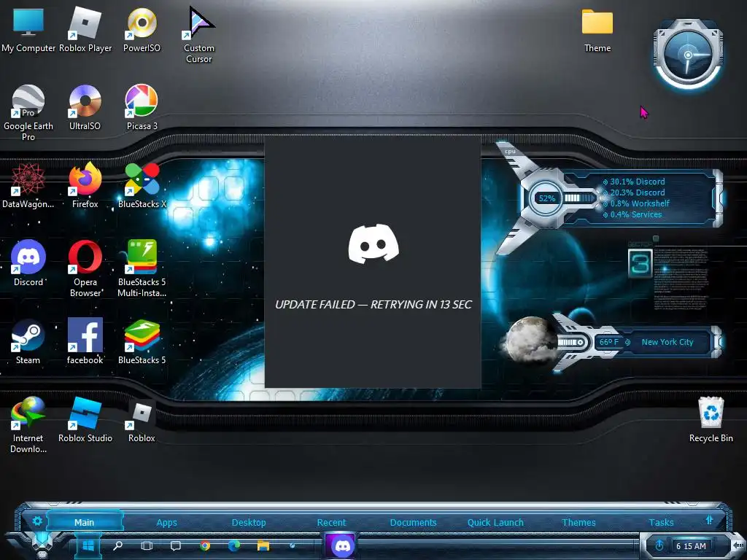Click New York City weather label
This screenshot has width=747, height=560.
667,342
